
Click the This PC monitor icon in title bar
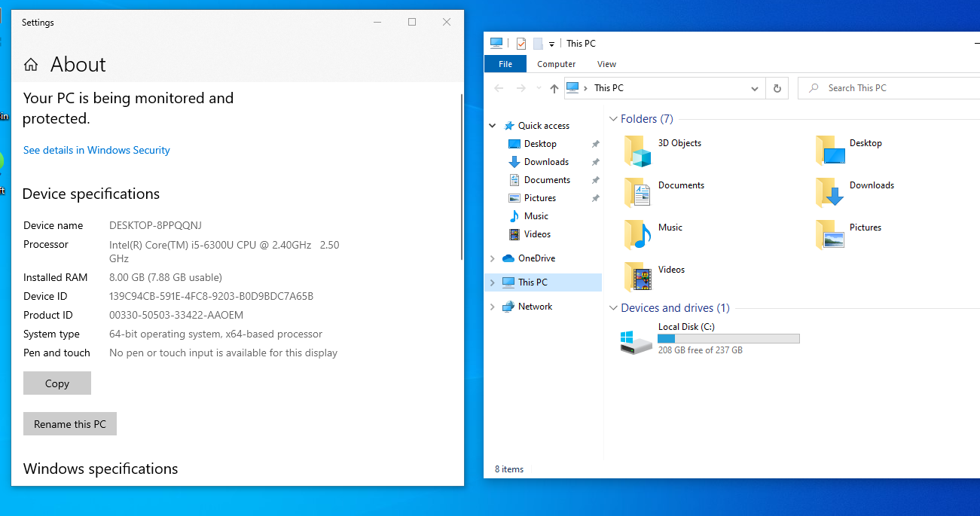click(x=496, y=43)
